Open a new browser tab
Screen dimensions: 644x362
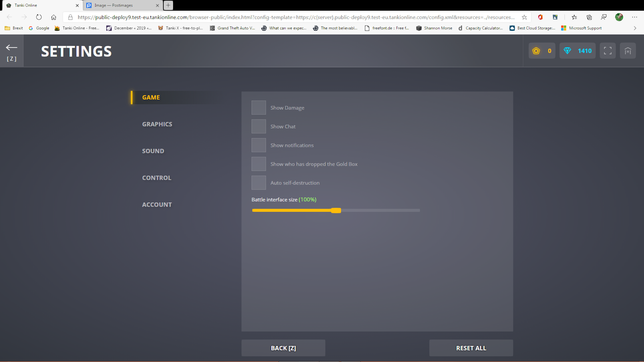[x=168, y=5]
